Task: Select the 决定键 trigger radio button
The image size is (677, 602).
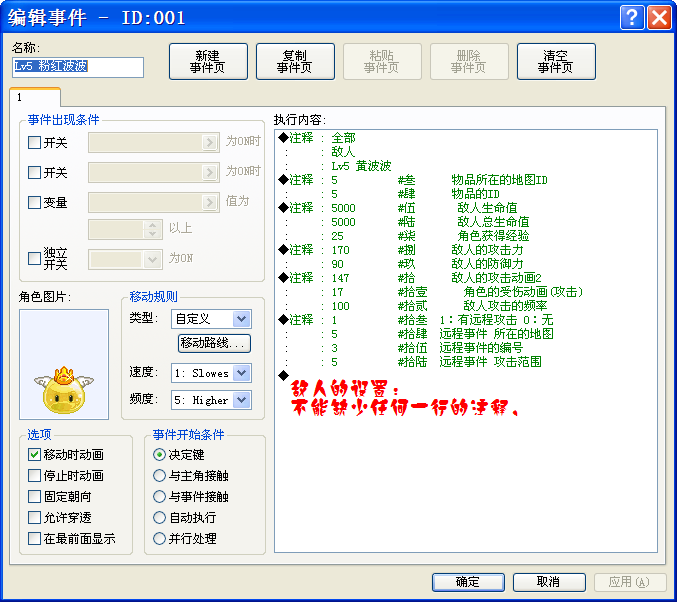Action: coord(159,455)
